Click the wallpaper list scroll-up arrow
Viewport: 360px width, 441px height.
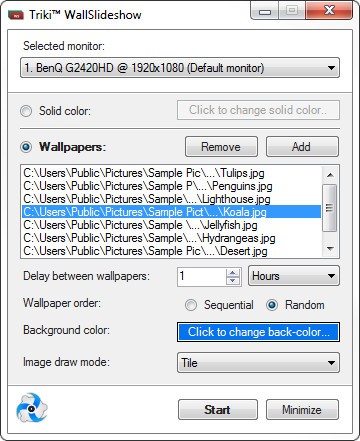[x=330, y=175]
